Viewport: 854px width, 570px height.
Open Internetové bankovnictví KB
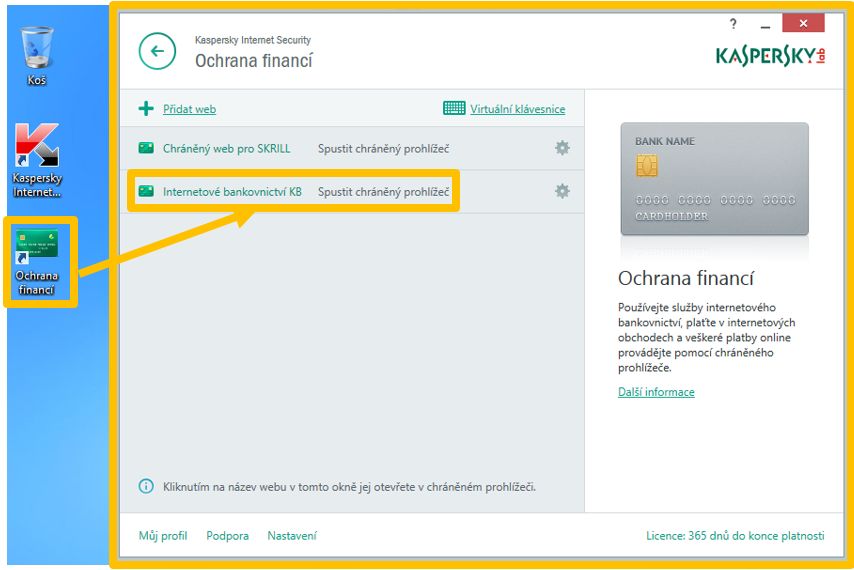pyautogui.click(x=232, y=192)
